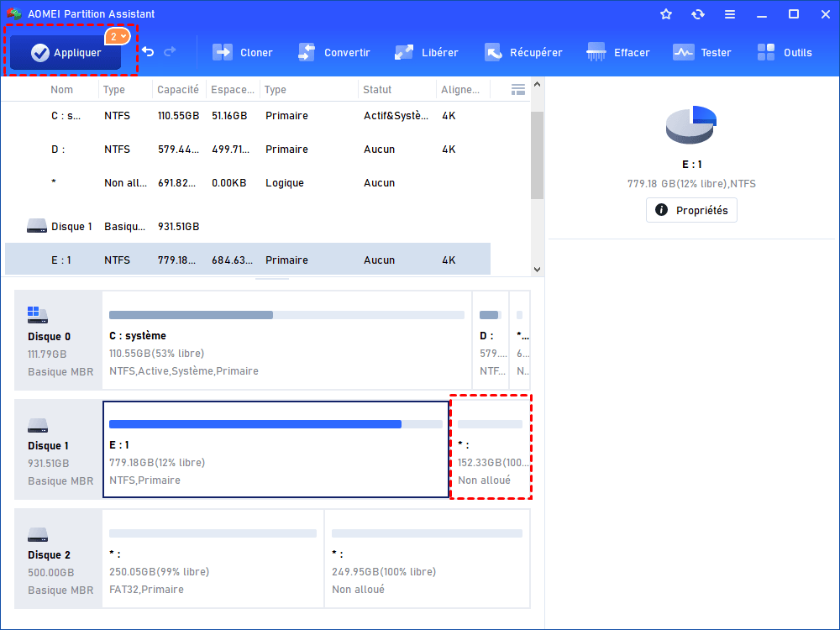Click the Propriétés button
Screen dimensions: 840x630
pos(691,210)
